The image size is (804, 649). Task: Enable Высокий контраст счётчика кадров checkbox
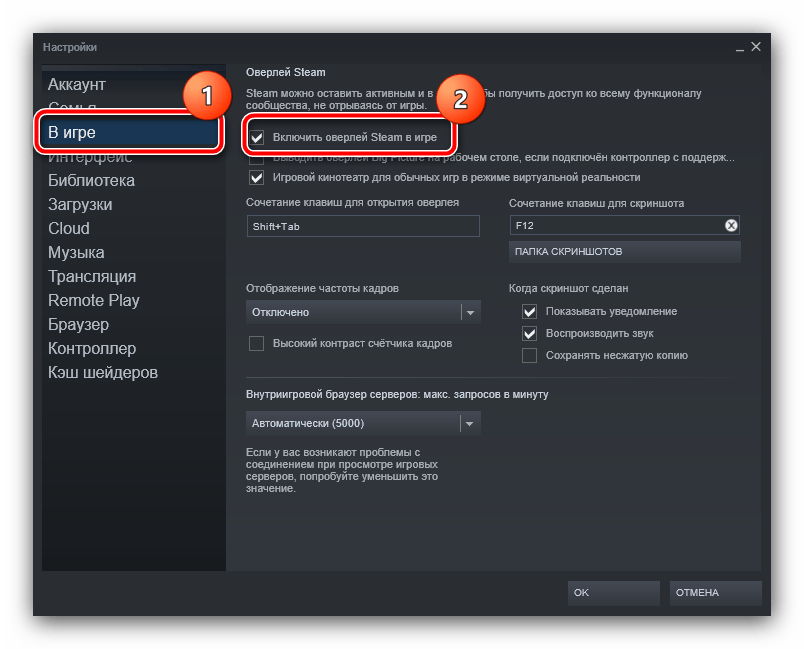(x=256, y=343)
